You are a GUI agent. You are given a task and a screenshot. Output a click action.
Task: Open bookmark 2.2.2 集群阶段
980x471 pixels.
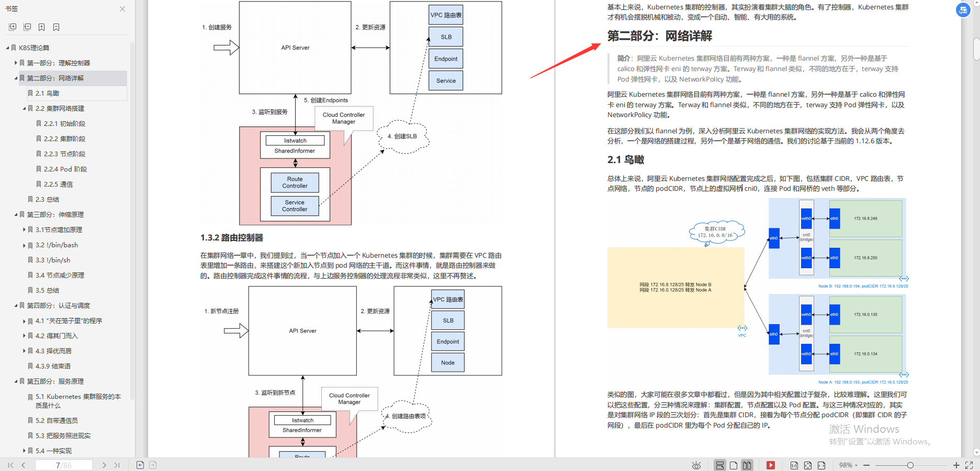click(64, 139)
